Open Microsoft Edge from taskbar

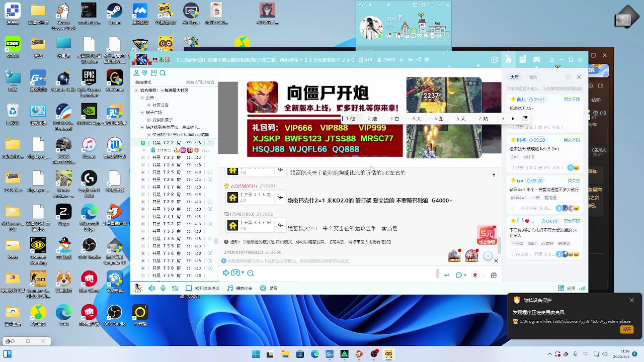click(315, 354)
